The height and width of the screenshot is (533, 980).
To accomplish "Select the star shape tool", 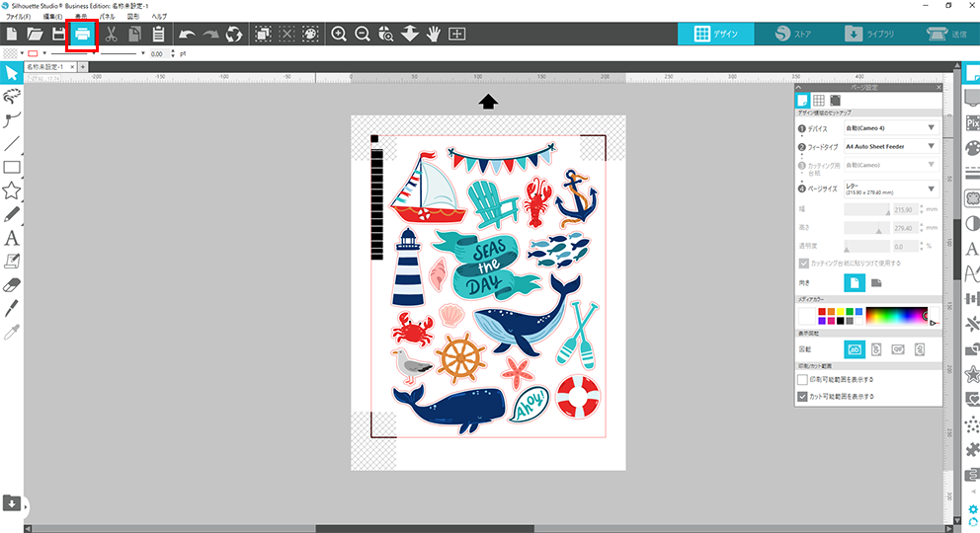I will (x=11, y=190).
